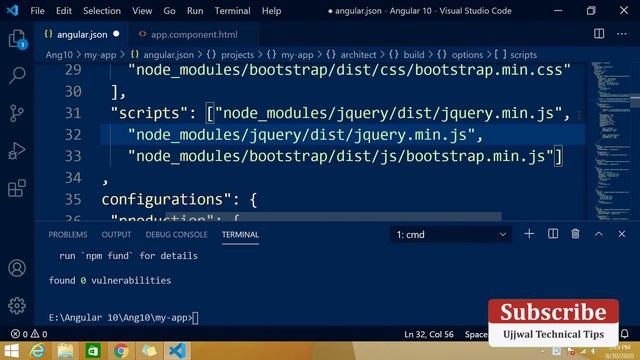Expand the first my-app folder breadcrumb
This screenshot has width=640, height=360.
pos(100,55)
